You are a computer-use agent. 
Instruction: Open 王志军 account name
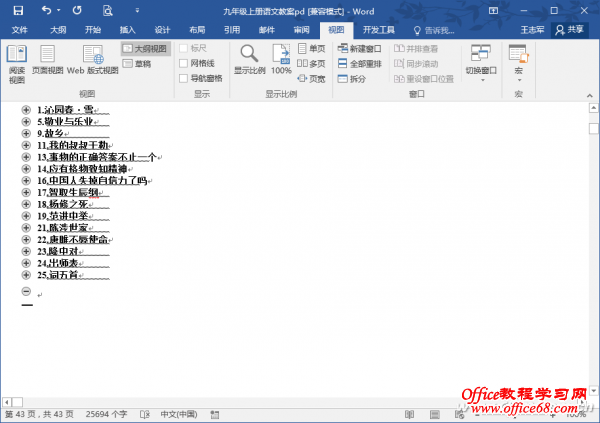coord(532,30)
